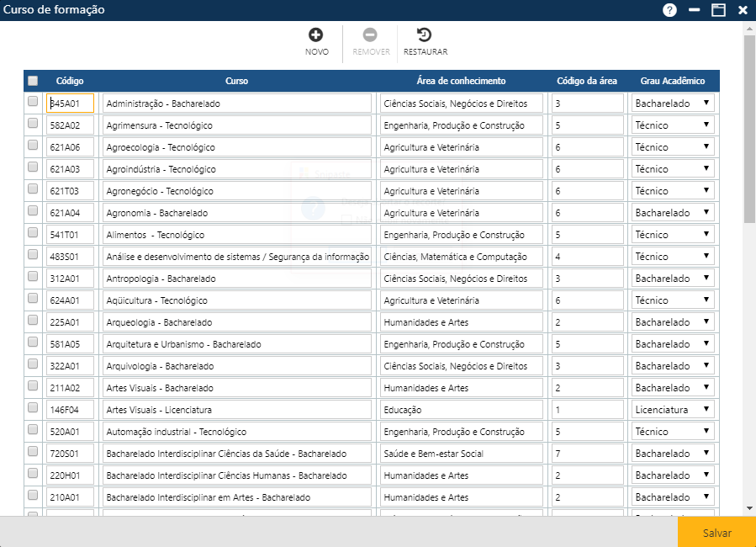Open Grau Acadêmico dropdown for Agrimensura
756x547 pixels.
coord(673,125)
